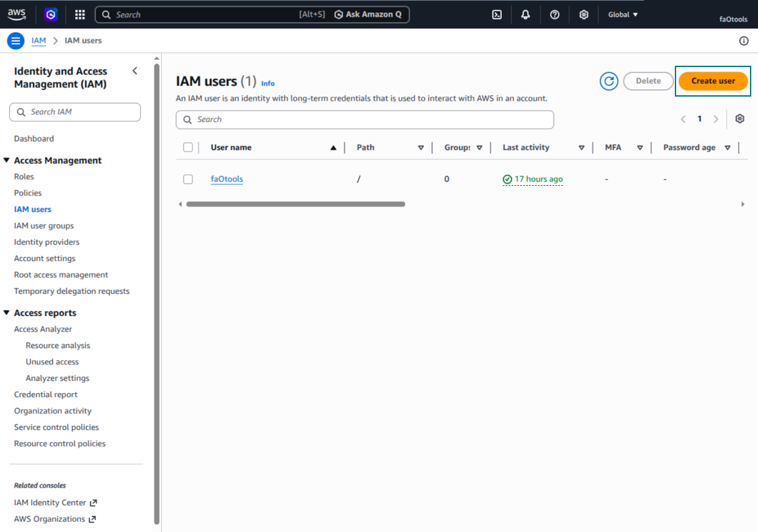Viewport: 758px width, 532px height.
Task: Go to previous page of users
Action: coord(683,119)
